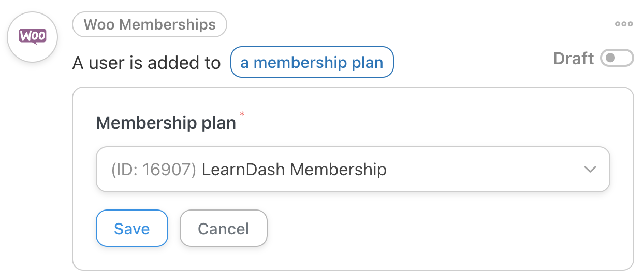
Task: Click the LearnDash Membership selected value
Action: pos(294,170)
